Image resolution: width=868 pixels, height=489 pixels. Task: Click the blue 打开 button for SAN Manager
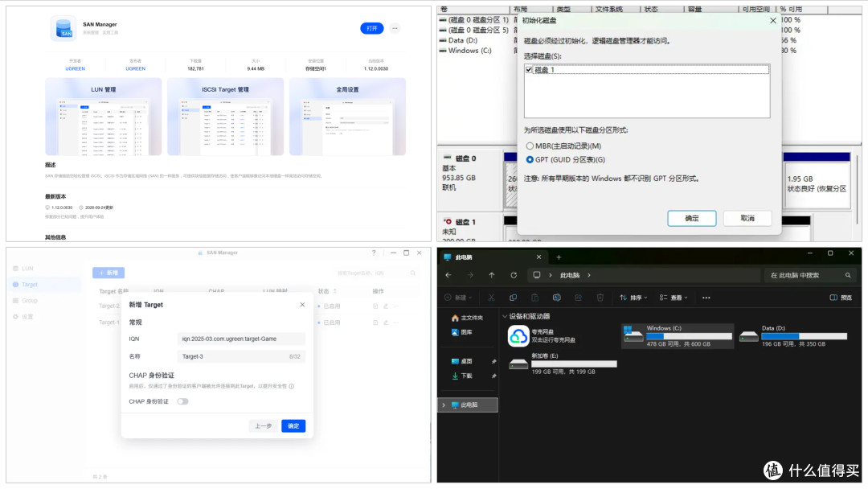372,28
